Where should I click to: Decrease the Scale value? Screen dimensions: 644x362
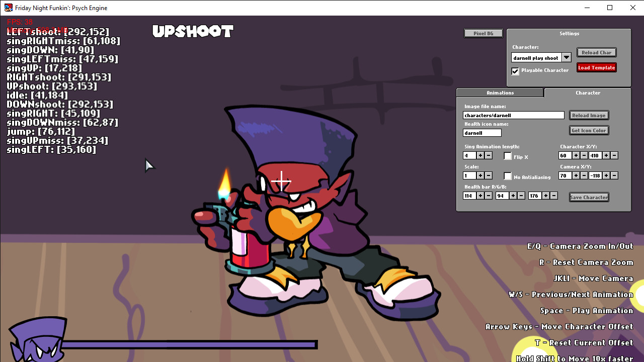(488, 175)
